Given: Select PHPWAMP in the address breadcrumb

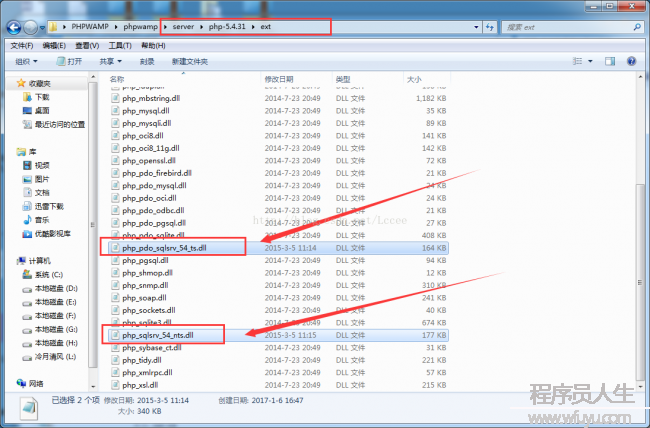Looking at the screenshot, I should point(90,27).
